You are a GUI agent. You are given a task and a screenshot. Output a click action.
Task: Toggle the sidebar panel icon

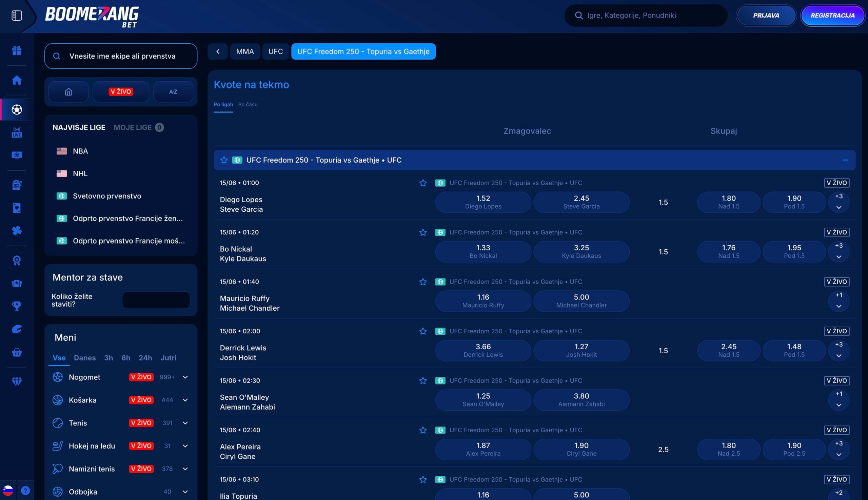17,16
